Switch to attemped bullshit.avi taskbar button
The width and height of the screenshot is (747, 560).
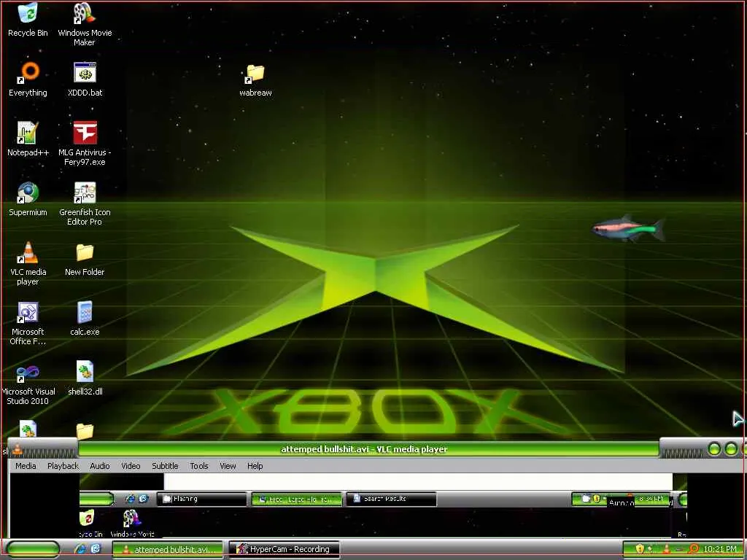169,549
